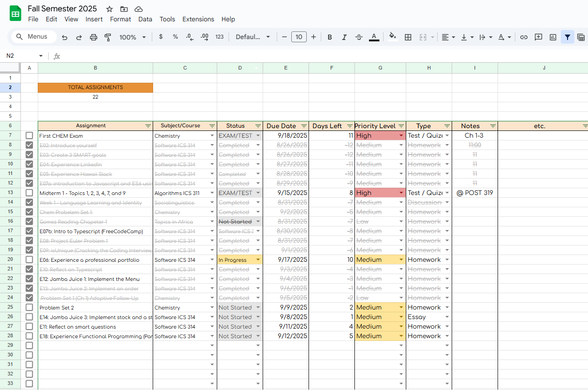
Task: Open the Extensions menu
Action: pos(198,19)
